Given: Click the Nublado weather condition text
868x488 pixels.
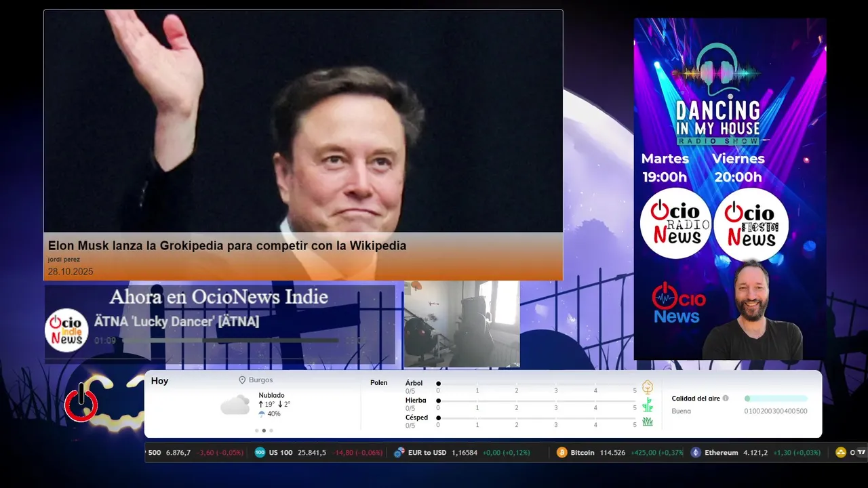Looking at the screenshot, I should (x=271, y=395).
